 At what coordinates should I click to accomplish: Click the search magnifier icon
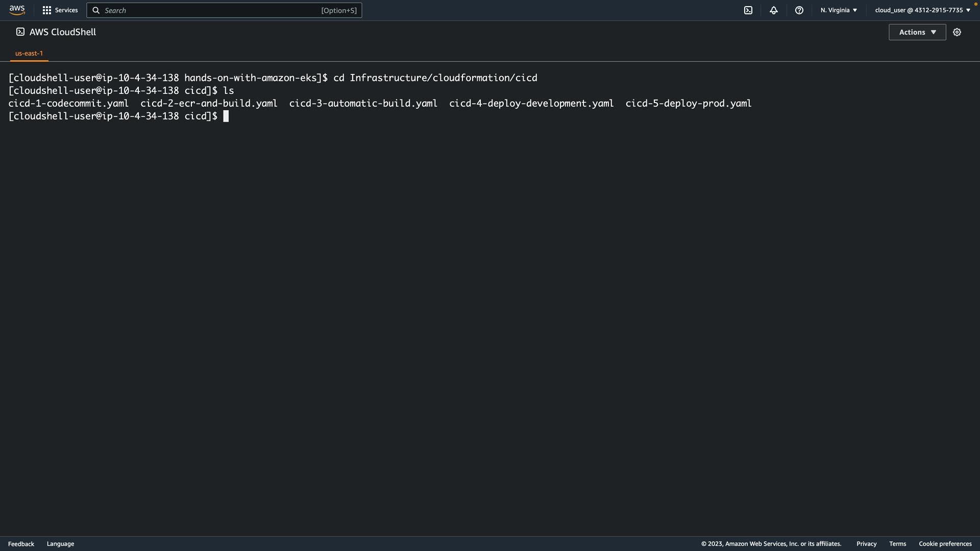click(96, 10)
